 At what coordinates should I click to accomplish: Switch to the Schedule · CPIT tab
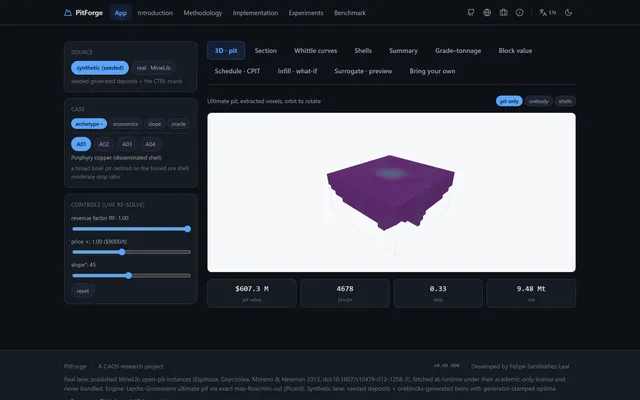click(x=237, y=71)
